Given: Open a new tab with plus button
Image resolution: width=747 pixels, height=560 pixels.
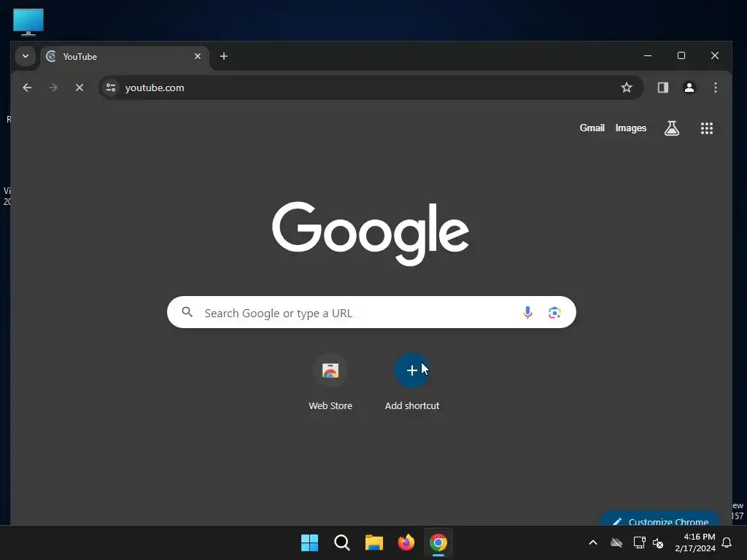Looking at the screenshot, I should click(223, 56).
